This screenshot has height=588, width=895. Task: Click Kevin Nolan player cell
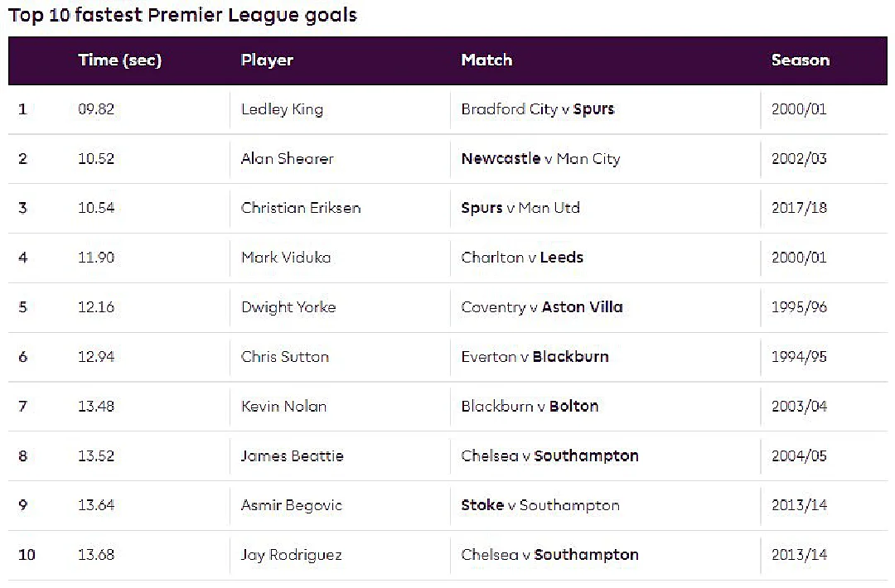[283, 406]
